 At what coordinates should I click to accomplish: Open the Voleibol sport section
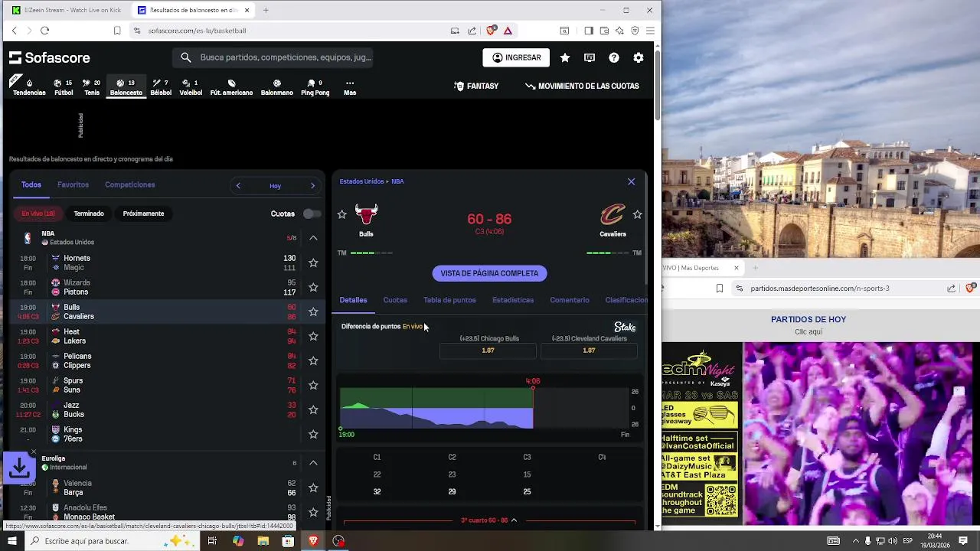pos(191,87)
